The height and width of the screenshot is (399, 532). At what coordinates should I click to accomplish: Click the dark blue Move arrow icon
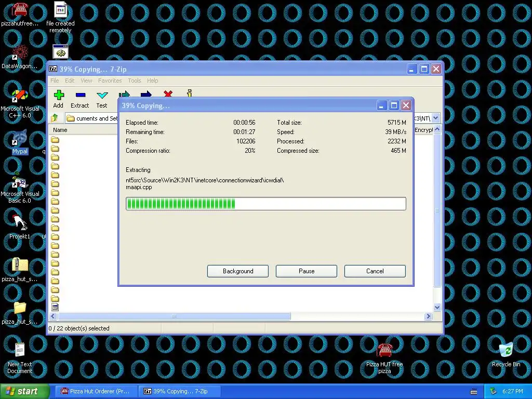click(146, 94)
